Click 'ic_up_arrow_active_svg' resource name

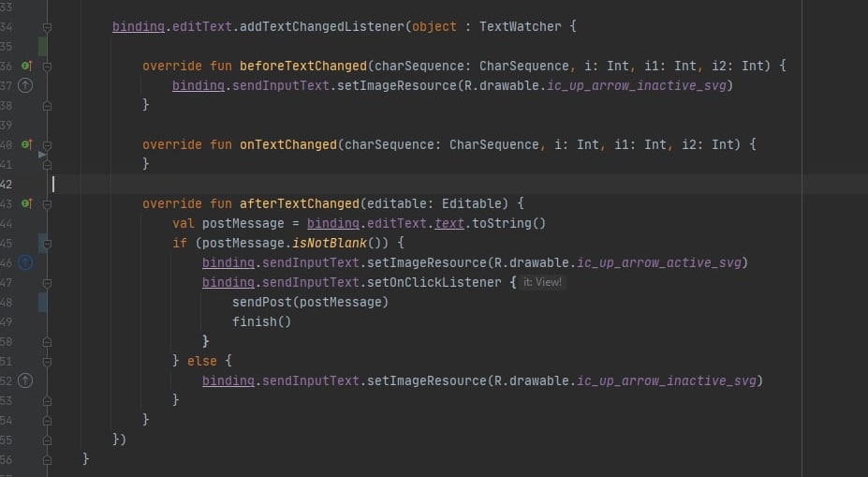pos(659,262)
